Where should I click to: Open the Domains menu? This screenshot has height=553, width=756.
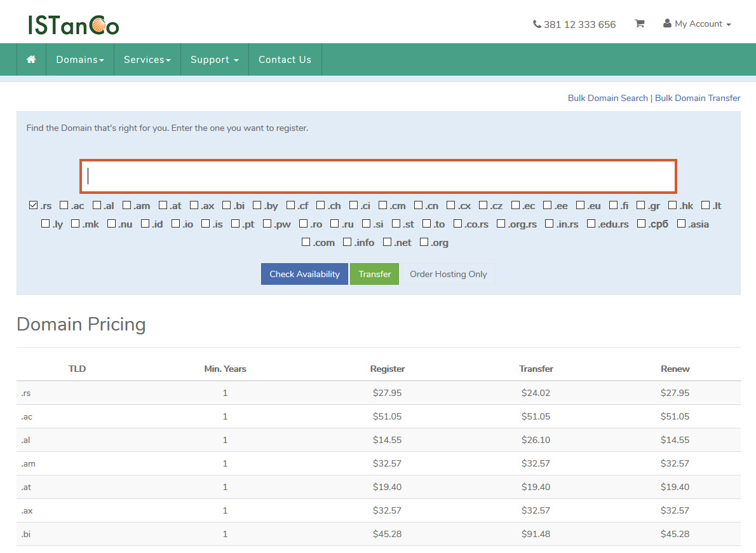click(x=80, y=59)
